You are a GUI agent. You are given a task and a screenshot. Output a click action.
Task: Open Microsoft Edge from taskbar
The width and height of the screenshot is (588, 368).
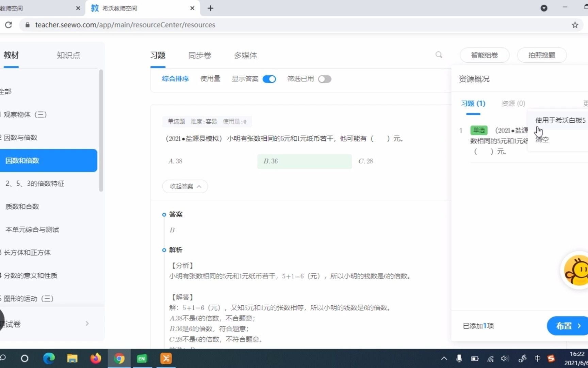49,358
